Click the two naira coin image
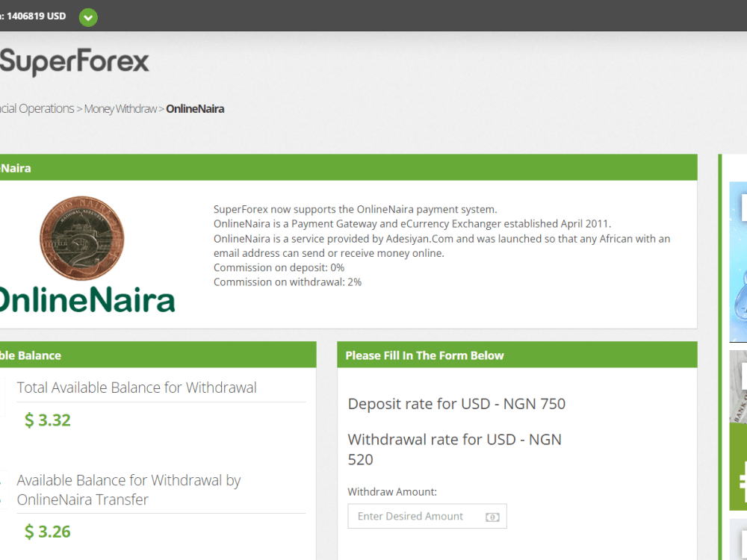Image resolution: width=747 pixels, height=560 pixels. tap(82, 238)
